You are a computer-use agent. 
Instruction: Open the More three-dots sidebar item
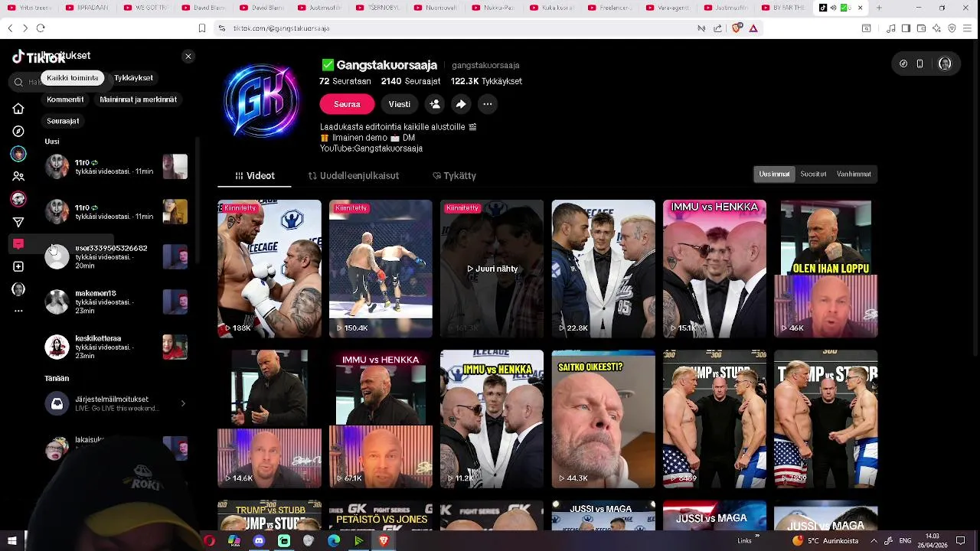(x=18, y=311)
